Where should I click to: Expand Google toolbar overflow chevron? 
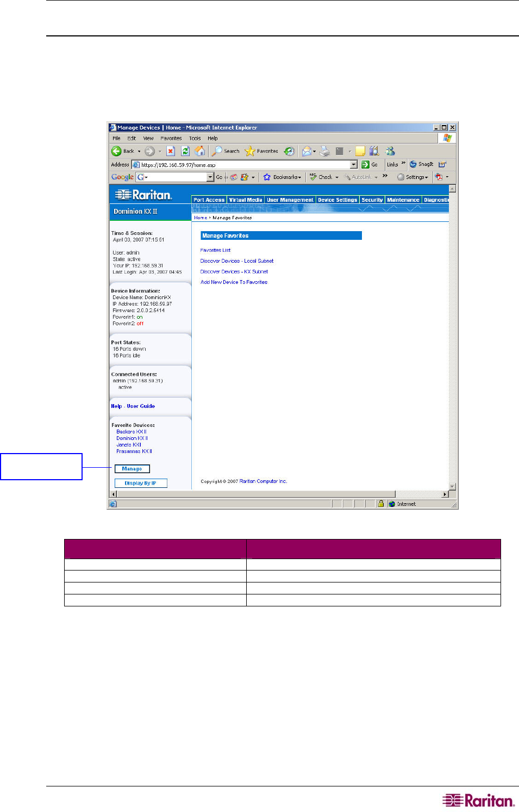pos(385,176)
